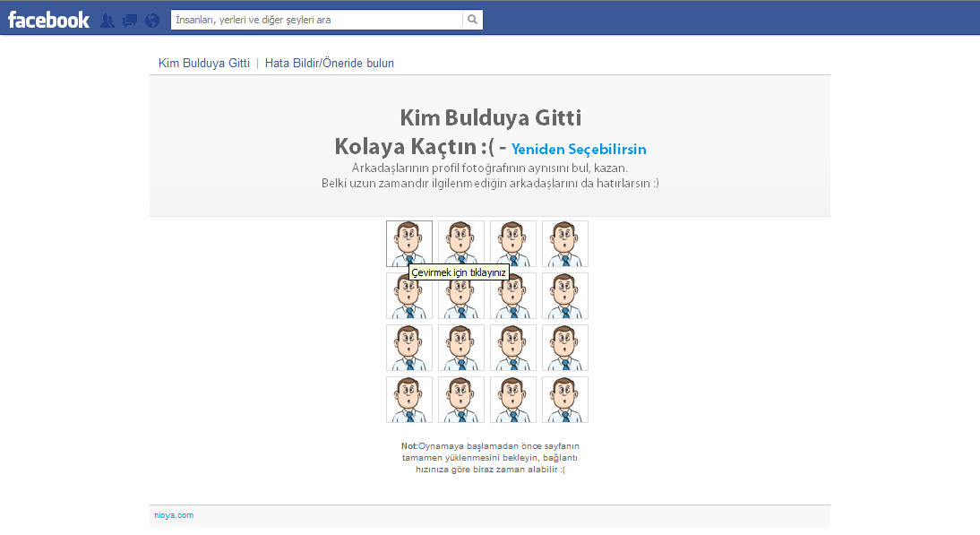
Task: Flip the first card in third row
Action: pos(409,348)
